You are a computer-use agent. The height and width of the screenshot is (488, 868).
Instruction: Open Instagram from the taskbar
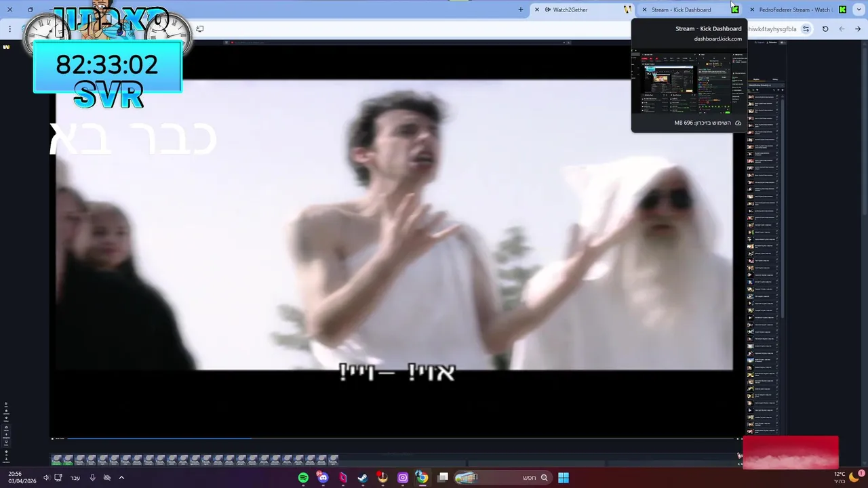click(x=403, y=478)
